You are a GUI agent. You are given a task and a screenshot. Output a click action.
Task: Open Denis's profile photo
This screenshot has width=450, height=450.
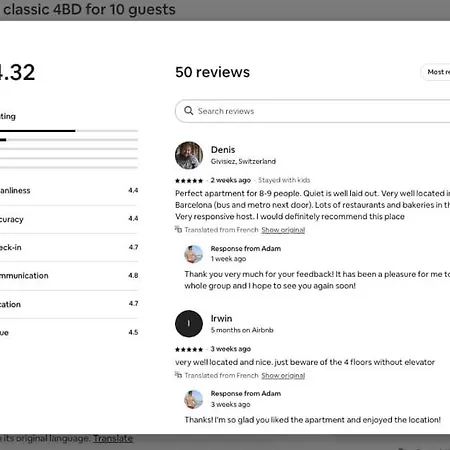click(x=189, y=155)
